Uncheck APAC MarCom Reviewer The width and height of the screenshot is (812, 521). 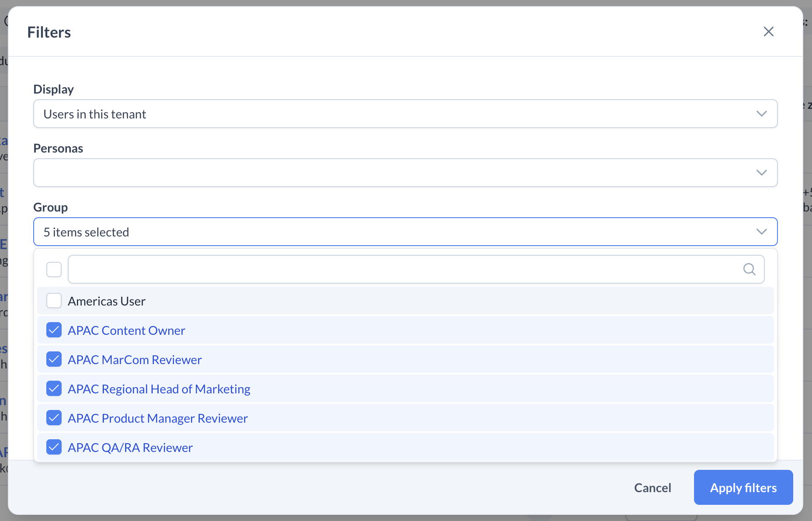[x=54, y=359]
